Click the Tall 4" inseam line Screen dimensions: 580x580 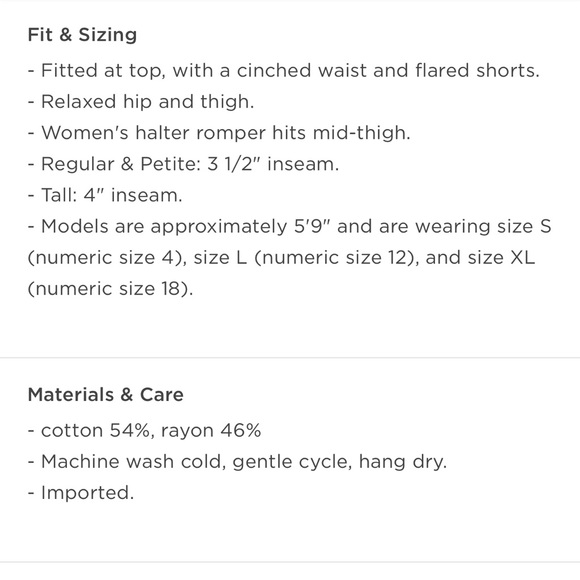(105, 195)
